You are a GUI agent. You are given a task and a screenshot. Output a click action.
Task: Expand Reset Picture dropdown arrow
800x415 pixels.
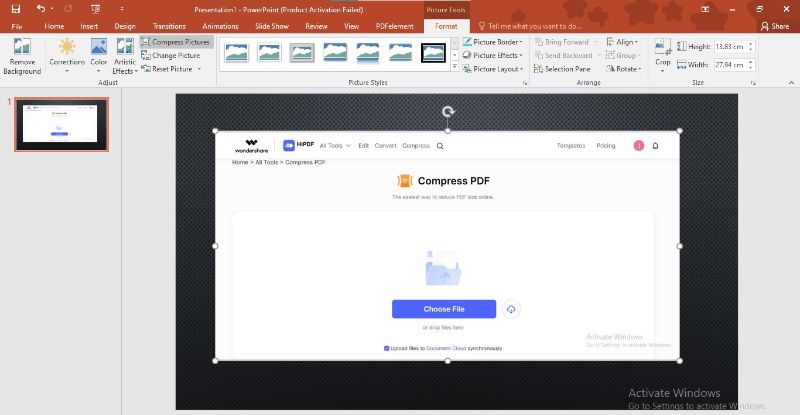pos(199,68)
